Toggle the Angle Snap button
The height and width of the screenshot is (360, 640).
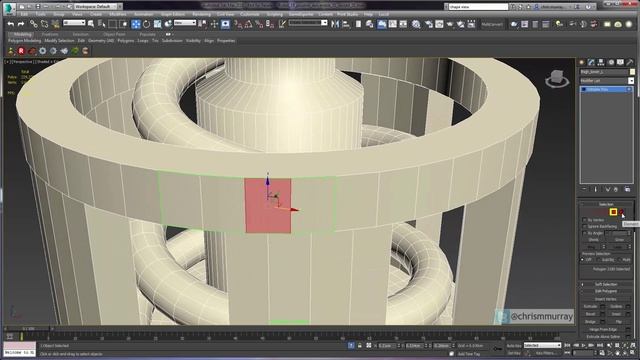click(x=248, y=24)
